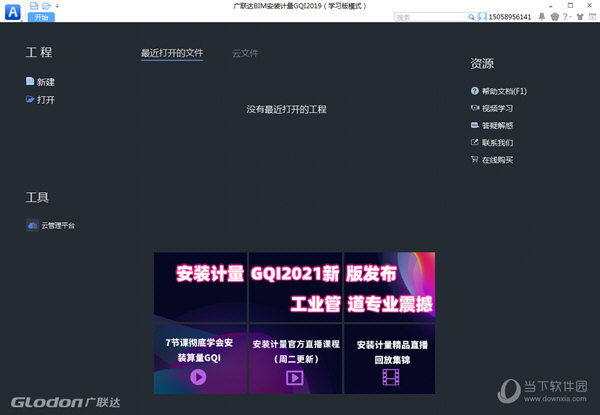This screenshot has width=600, height=415.
Task: Click the shopping cart icon beside 在线购买
Action: (474, 159)
